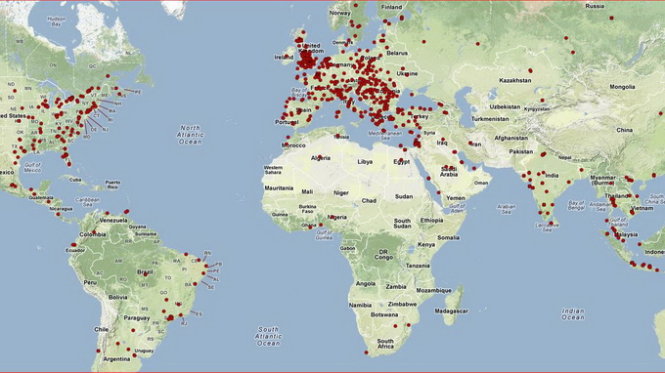Select the Mozambique label

(433, 291)
